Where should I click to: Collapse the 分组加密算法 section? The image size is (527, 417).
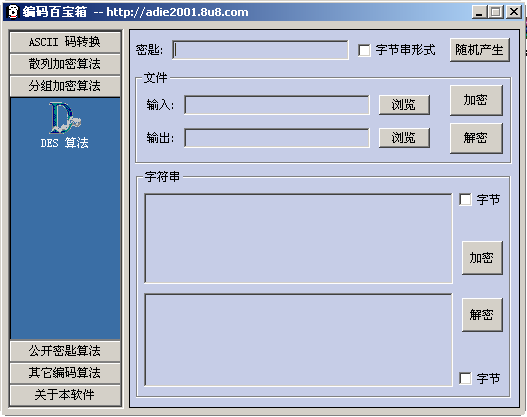[65, 86]
